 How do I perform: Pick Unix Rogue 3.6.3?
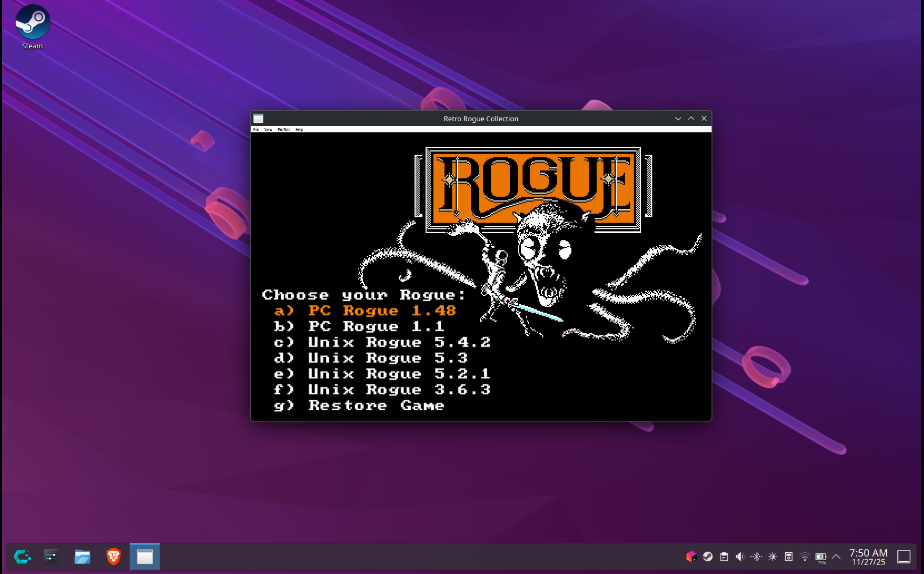tap(382, 390)
